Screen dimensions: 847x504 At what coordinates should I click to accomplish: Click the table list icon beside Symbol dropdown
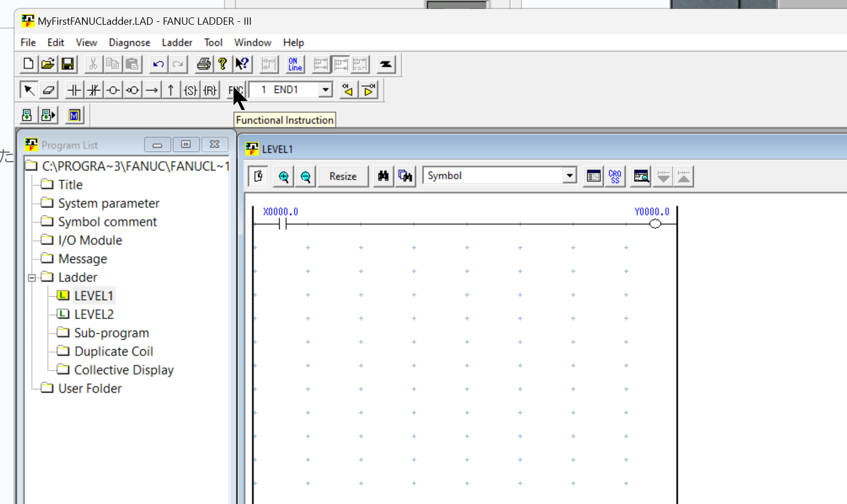(593, 176)
